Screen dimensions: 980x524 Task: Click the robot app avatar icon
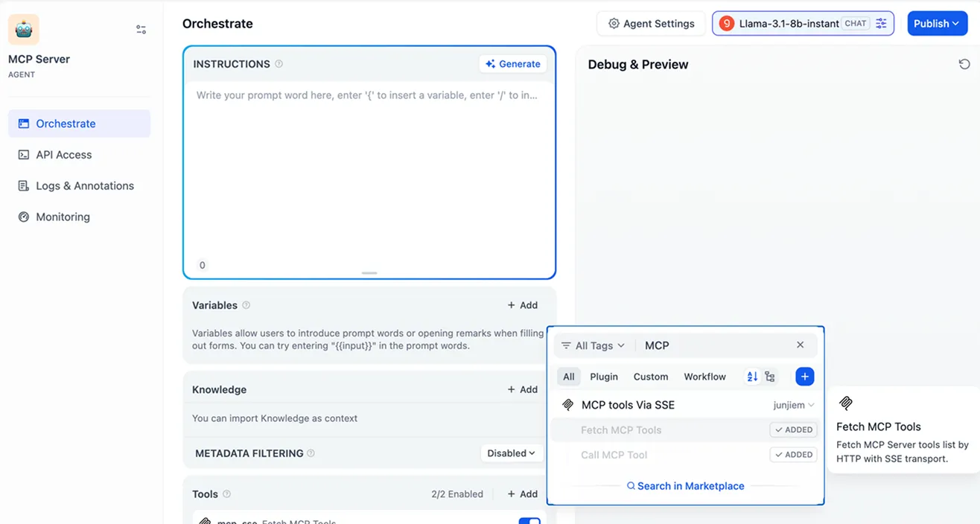24,30
